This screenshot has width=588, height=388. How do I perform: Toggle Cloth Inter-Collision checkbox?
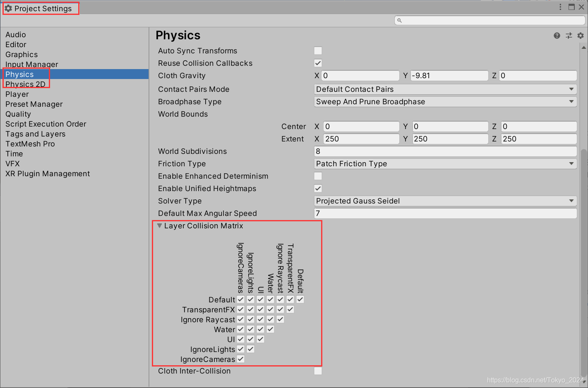pos(318,371)
